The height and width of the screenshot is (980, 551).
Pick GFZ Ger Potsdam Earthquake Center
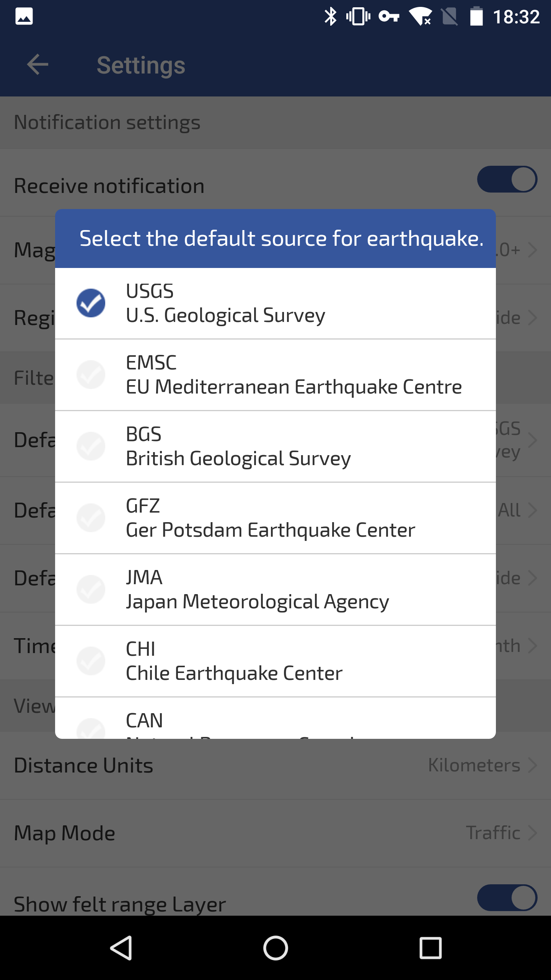point(270,518)
